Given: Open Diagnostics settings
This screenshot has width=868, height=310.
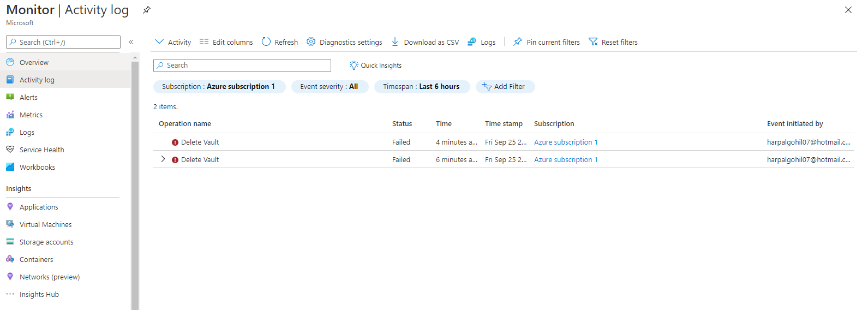Looking at the screenshot, I should [x=344, y=42].
